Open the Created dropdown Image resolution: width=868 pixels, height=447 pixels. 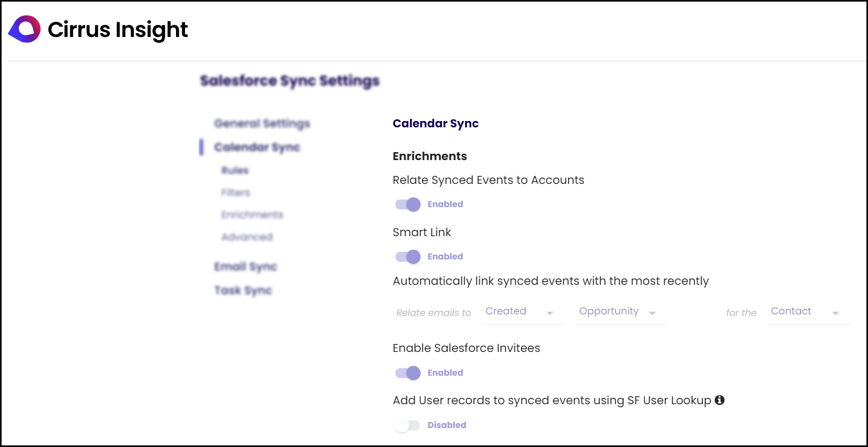point(523,312)
